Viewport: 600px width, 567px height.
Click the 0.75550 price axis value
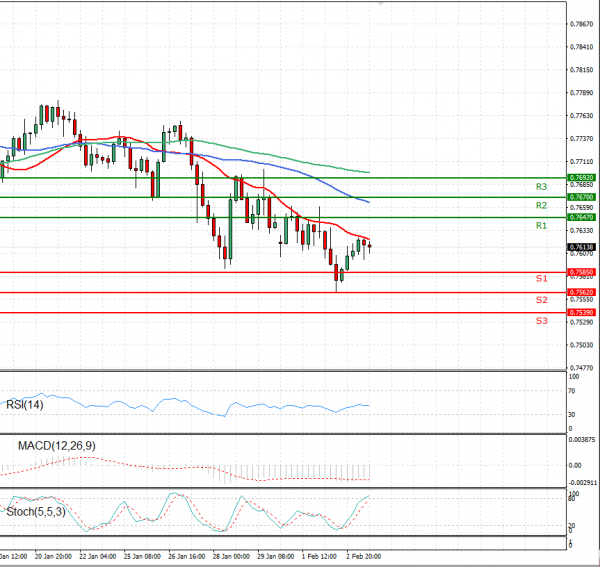[581, 300]
